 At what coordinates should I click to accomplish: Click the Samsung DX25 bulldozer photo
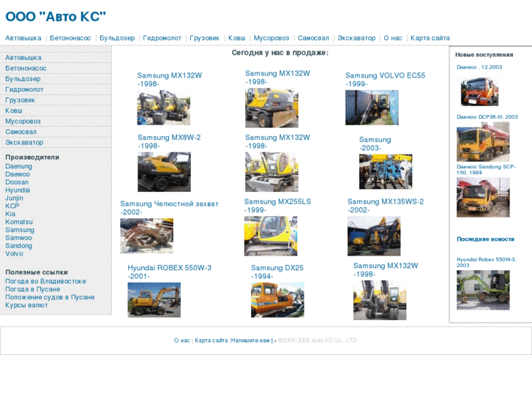coord(277,300)
